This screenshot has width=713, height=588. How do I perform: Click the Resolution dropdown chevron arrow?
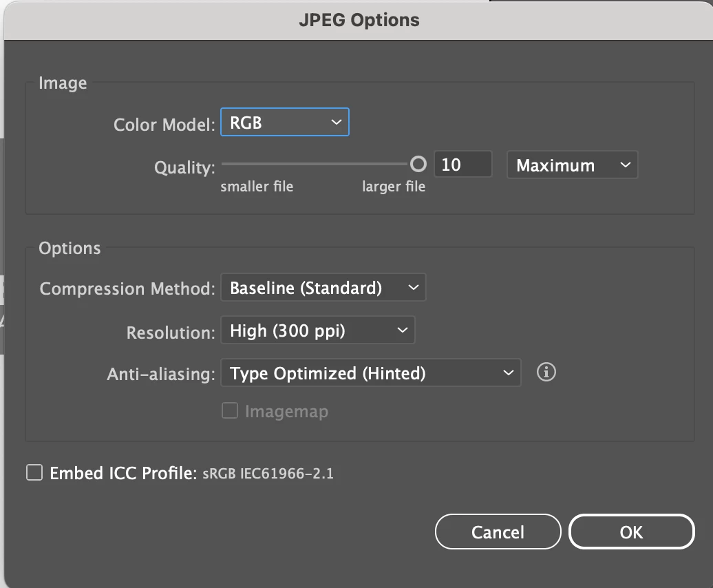(x=402, y=330)
